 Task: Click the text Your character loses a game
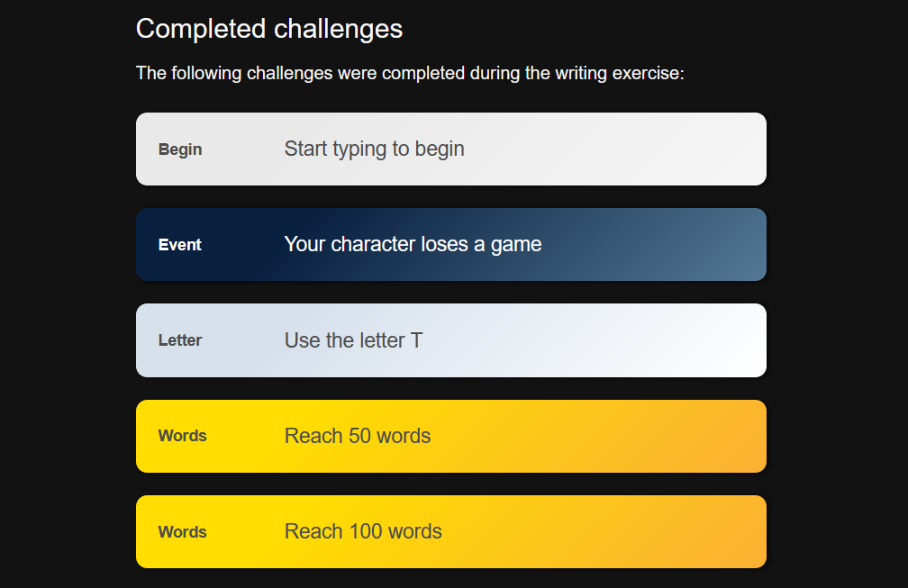[x=413, y=244]
